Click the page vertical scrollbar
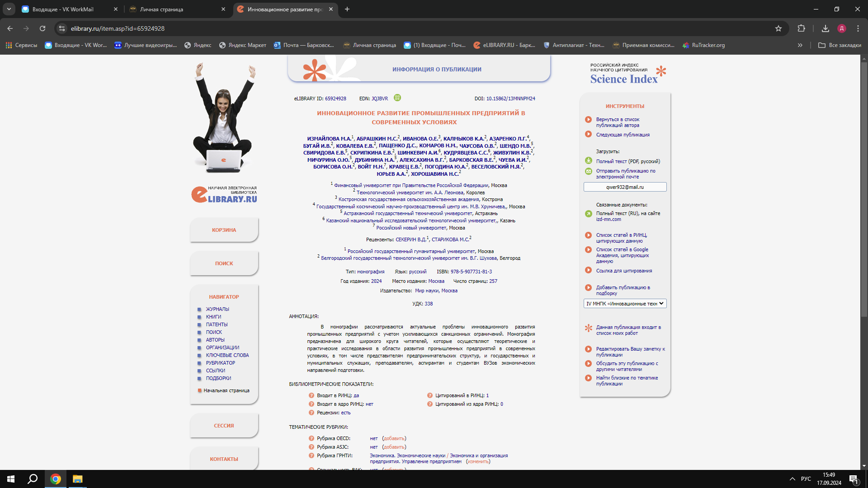This screenshot has height=488, width=868. [x=864, y=190]
